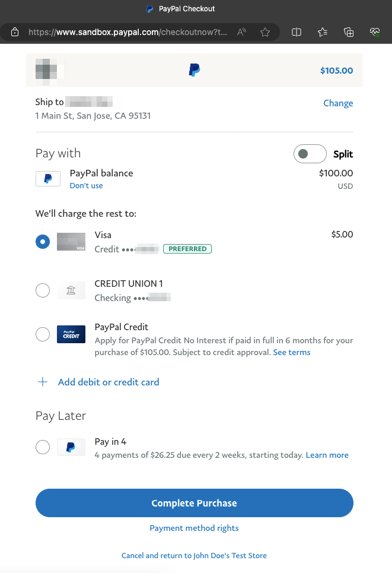Open the split screen browser icon
This screenshot has width=392, height=573.
coord(297,32)
